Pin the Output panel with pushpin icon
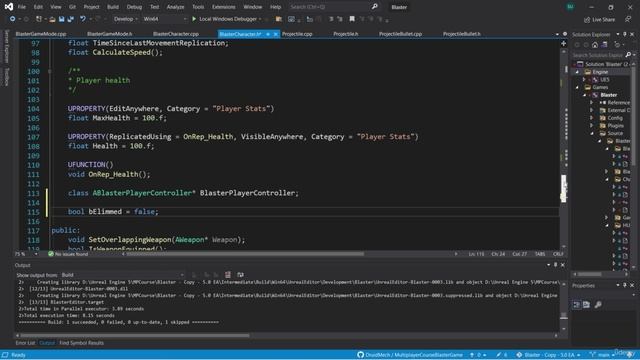Image resolution: width=640 pixels, height=360 pixels. point(555,265)
